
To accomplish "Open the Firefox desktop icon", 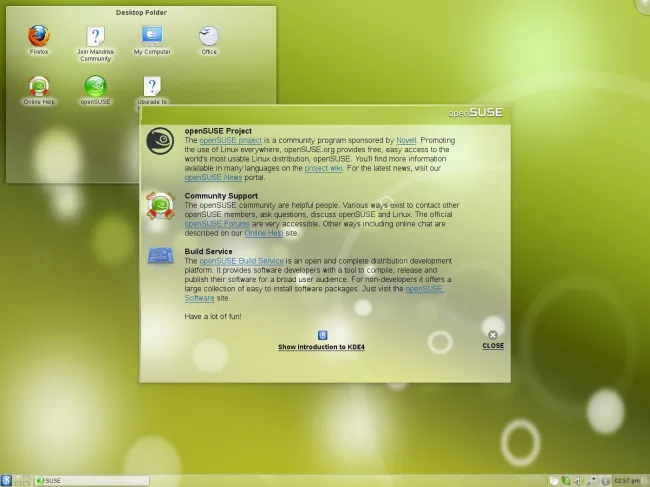I will point(39,37).
